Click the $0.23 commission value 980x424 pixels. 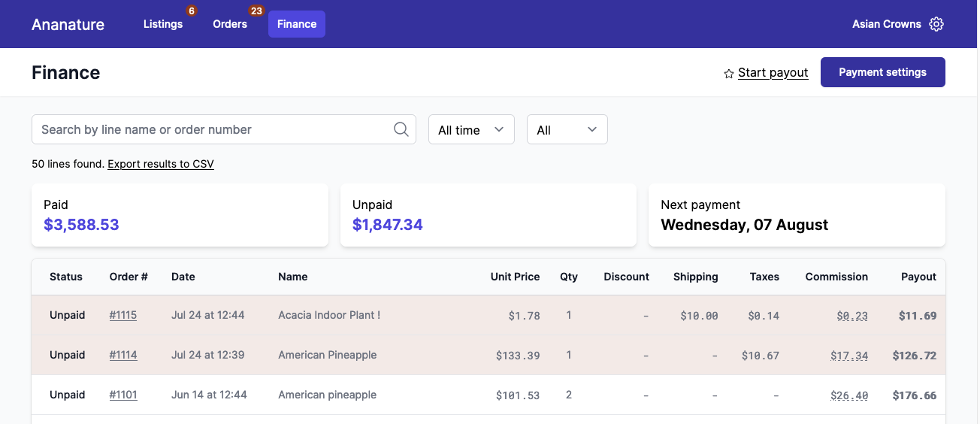click(x=852, y=316)
